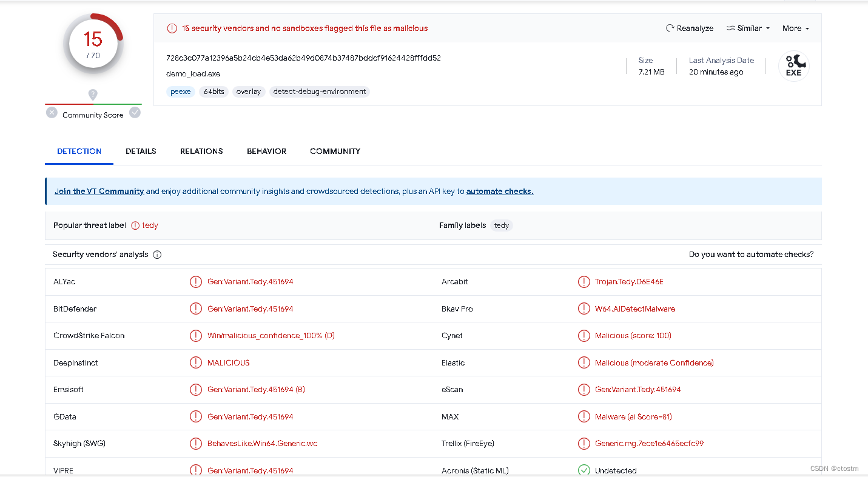The height and width of the screenshot is (477, 868).
Task: Click the Skyhigh (SWG) alert icon
Action: (196, 444)
